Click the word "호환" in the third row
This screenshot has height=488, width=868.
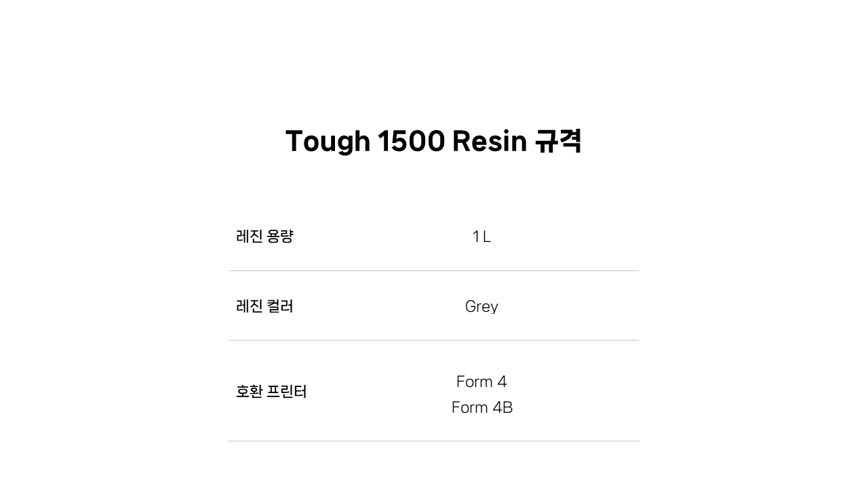coord(248,392)
